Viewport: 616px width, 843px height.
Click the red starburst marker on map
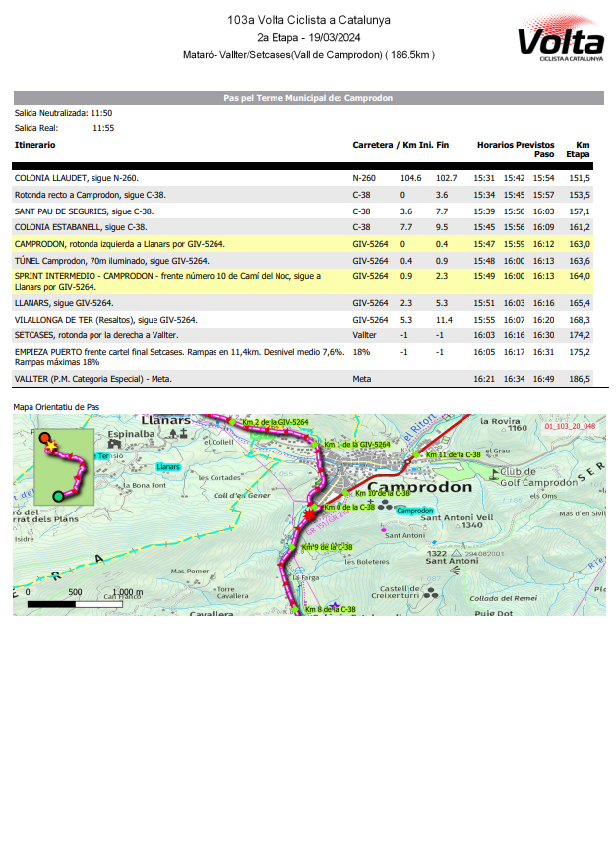(x=309, y=515)
